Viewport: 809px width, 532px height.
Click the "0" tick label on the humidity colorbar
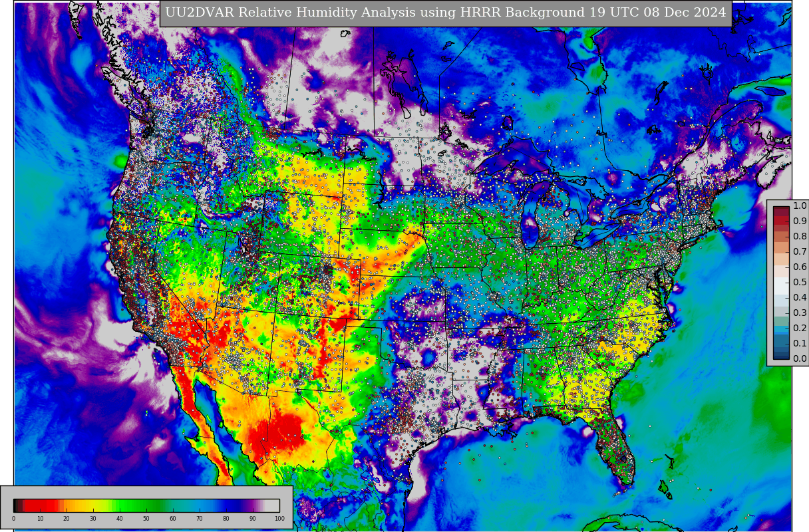13,519
